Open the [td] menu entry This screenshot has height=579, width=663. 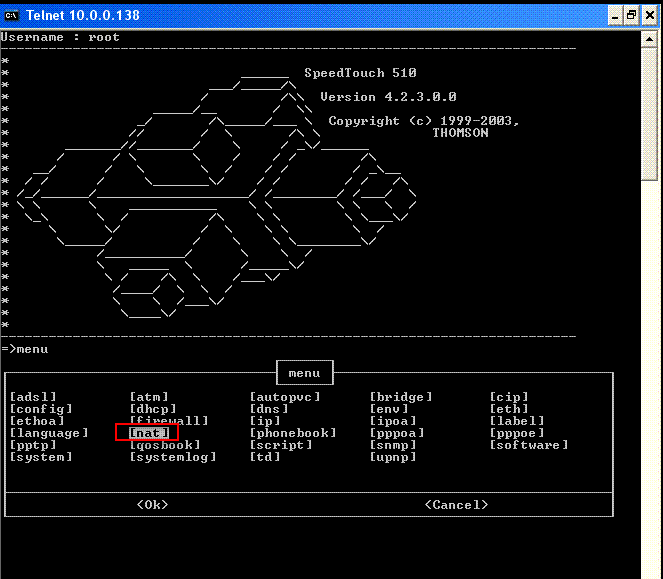pyautogui.click(x=265, y=457)
